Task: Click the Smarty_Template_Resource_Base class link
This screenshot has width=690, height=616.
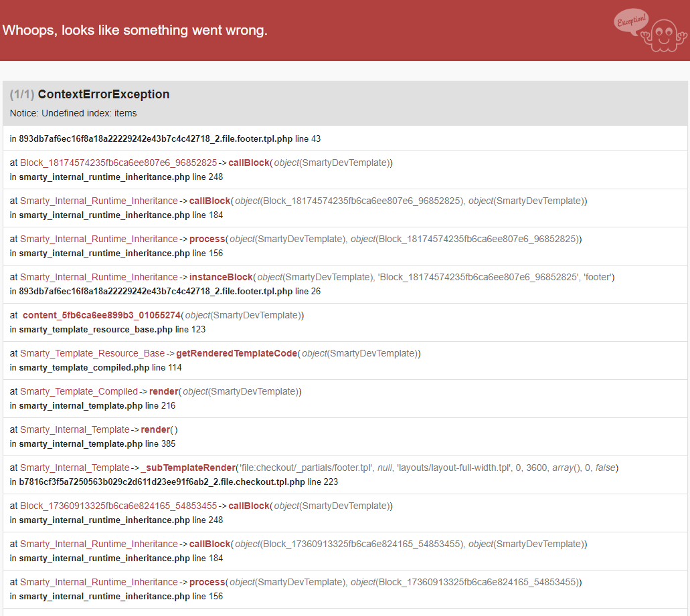Action: tap(92, 353)
